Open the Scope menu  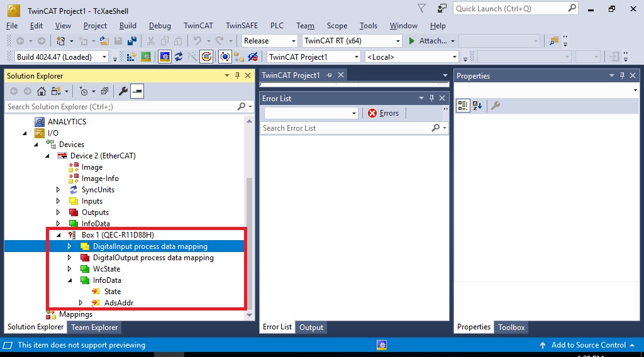tap(337, 25)
